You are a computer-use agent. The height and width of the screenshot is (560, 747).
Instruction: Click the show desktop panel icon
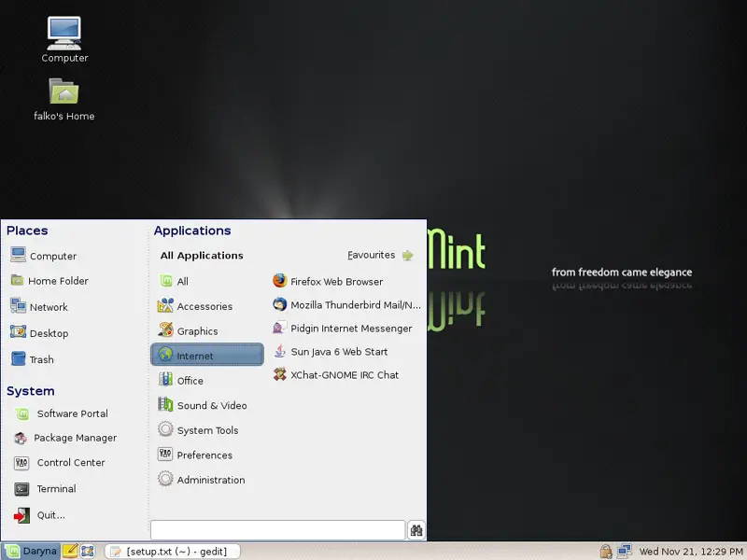tap(88, 551)
